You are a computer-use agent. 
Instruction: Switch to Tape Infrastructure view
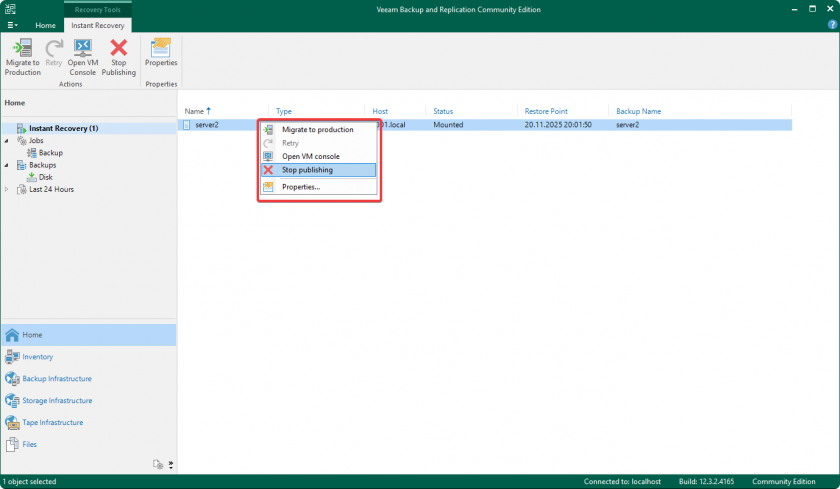(52, 423)
